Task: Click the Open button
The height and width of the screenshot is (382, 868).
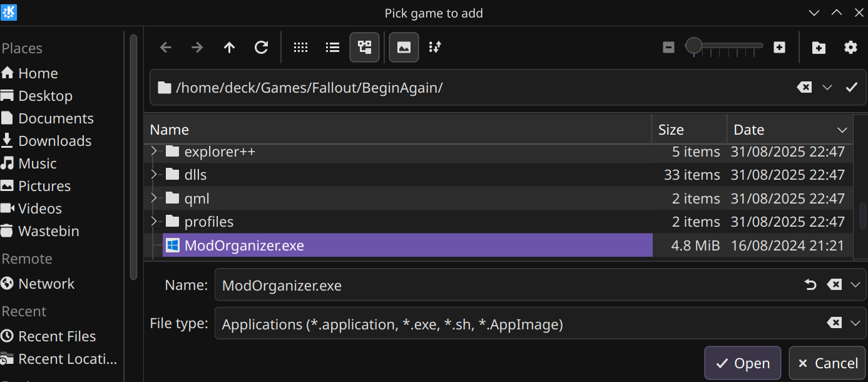Action: (x=742, y=363)
